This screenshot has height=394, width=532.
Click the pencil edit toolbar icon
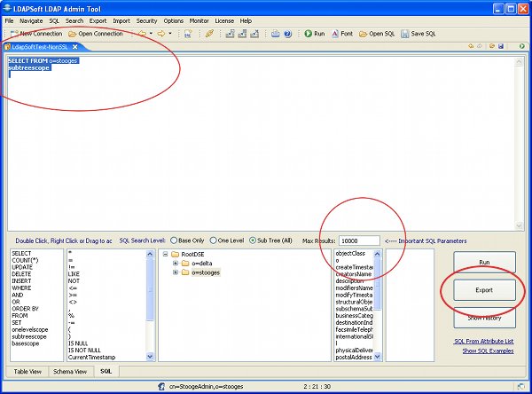[209, 34]
